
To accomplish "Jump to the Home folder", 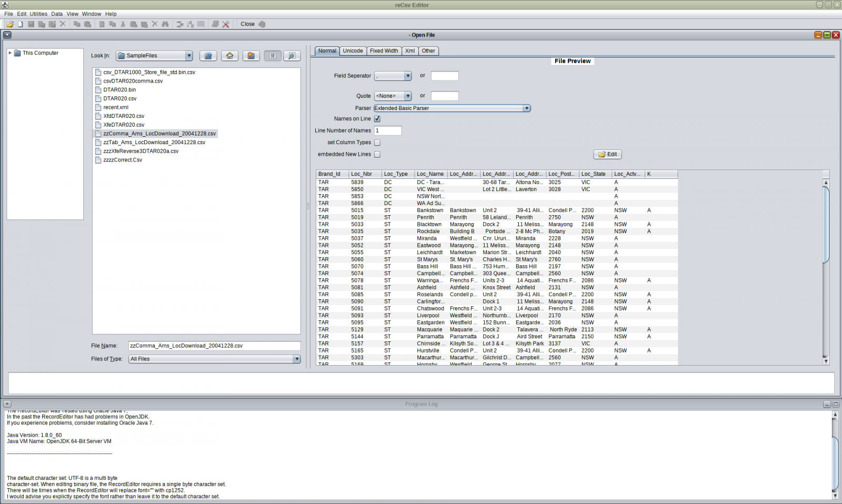I will tap(230, 56).
